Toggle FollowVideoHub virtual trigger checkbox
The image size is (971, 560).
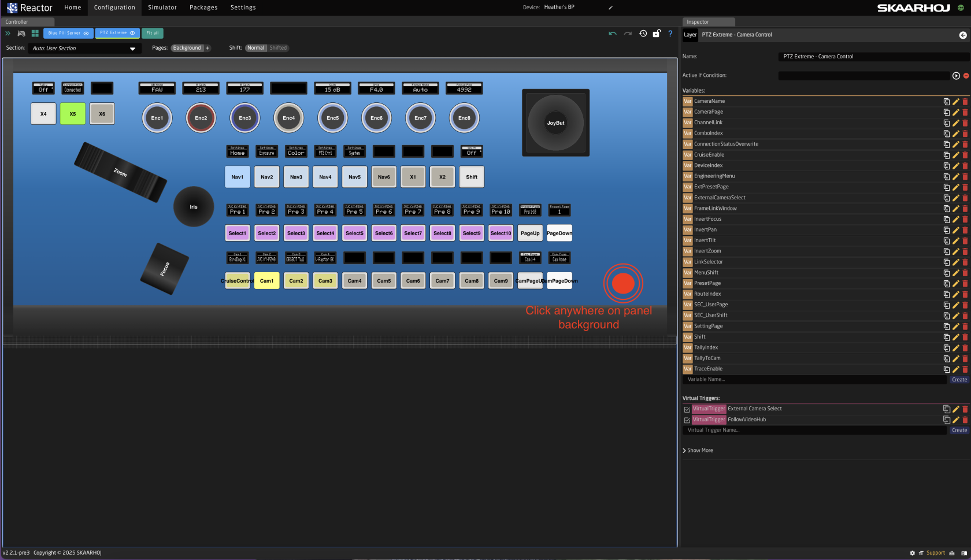tap(687, 420)
